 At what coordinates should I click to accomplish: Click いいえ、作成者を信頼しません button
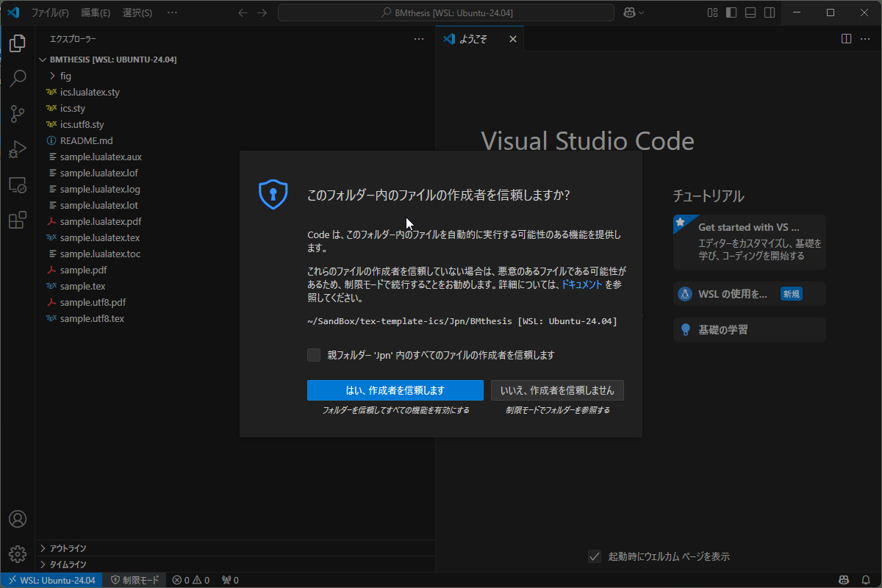(x=557, y=390)
